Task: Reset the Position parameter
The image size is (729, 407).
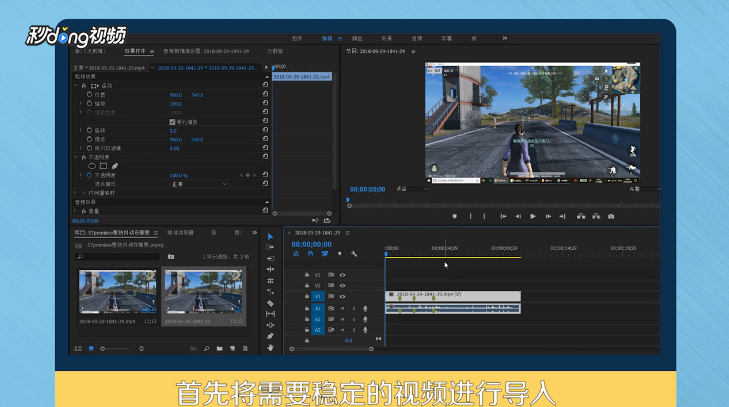Action: click(265, 94)
